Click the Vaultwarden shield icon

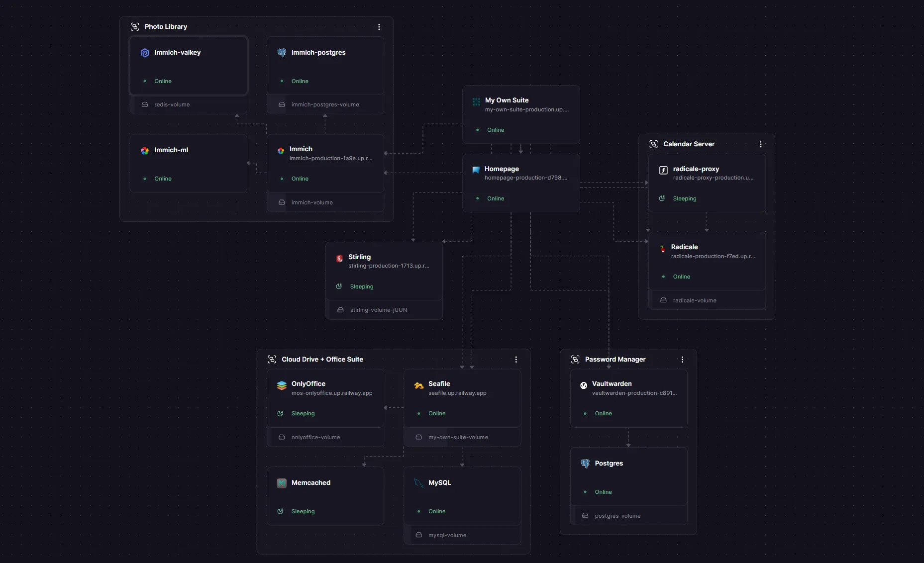pyautogui.click(x=584, y=385)
